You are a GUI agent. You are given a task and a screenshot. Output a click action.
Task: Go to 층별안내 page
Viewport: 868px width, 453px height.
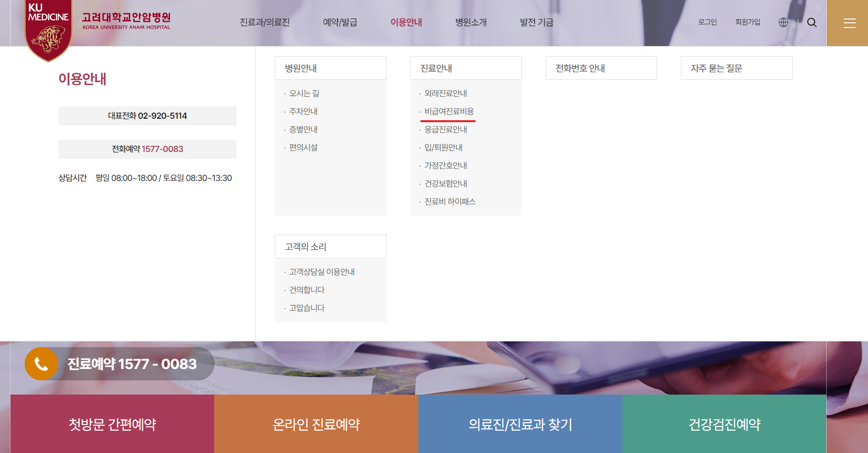303,130
